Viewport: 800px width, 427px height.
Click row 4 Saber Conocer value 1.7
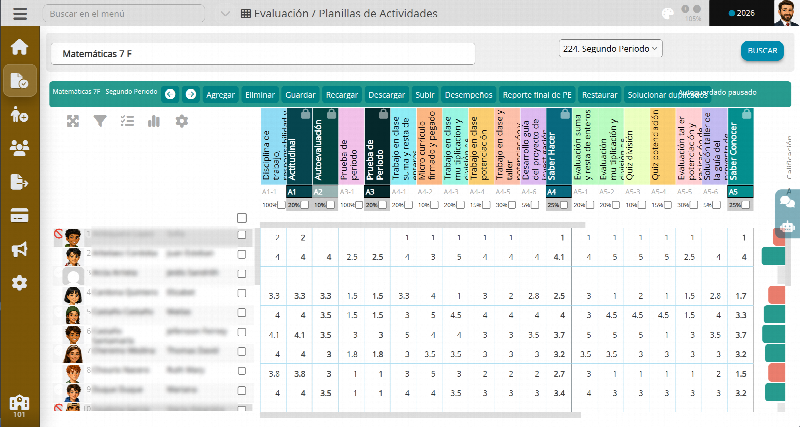(741, 296)
